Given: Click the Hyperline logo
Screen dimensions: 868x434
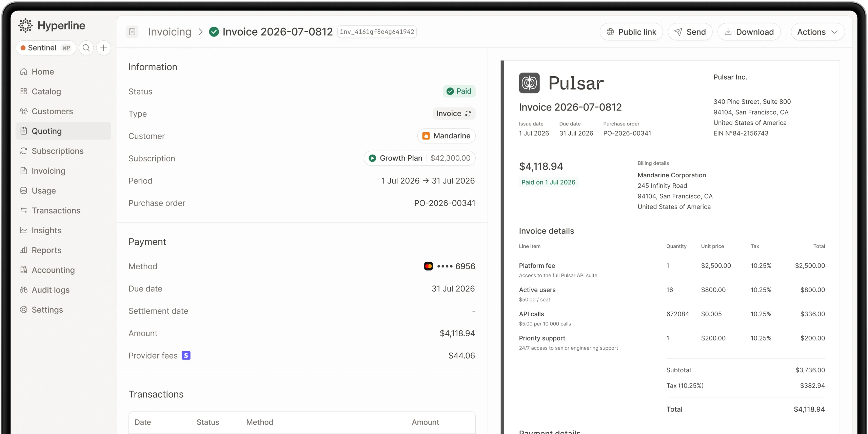Looking at the screenshot, I should pyautogui.click(x=52, y=25).
